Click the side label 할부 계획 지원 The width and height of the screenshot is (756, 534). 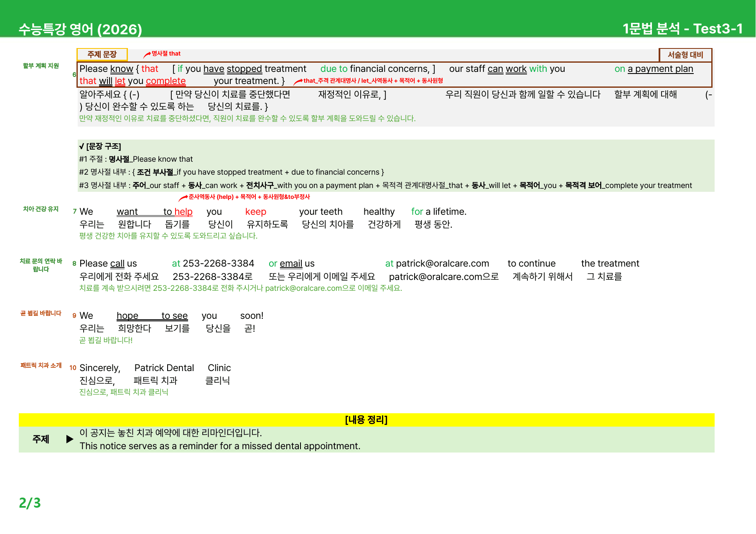[x=41, y=66]
